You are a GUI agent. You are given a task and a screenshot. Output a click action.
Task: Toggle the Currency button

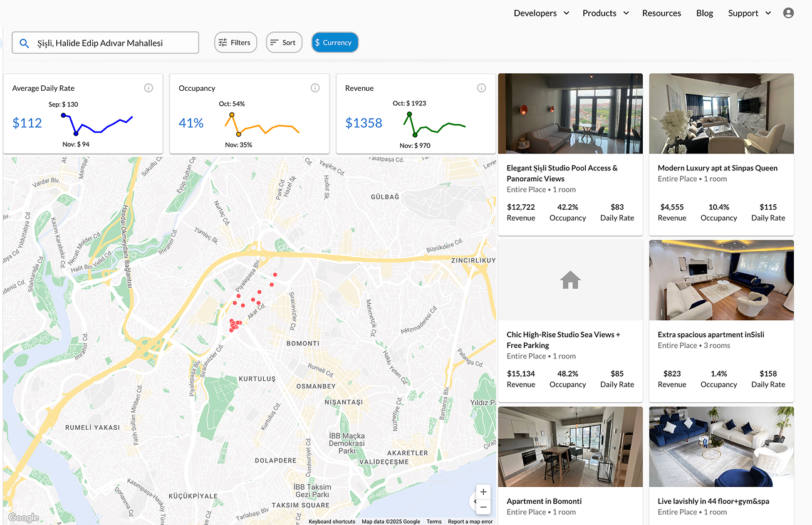(x=335, y=43)
